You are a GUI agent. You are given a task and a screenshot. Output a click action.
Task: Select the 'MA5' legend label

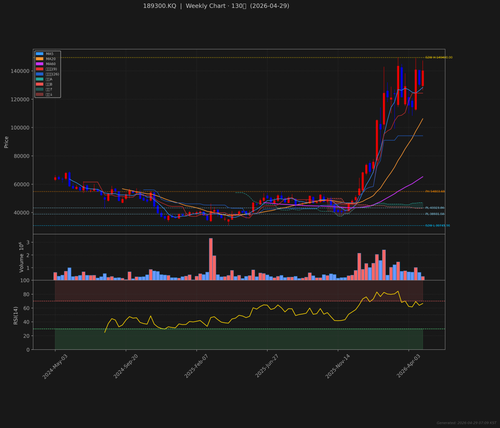(x=50, y=54)
